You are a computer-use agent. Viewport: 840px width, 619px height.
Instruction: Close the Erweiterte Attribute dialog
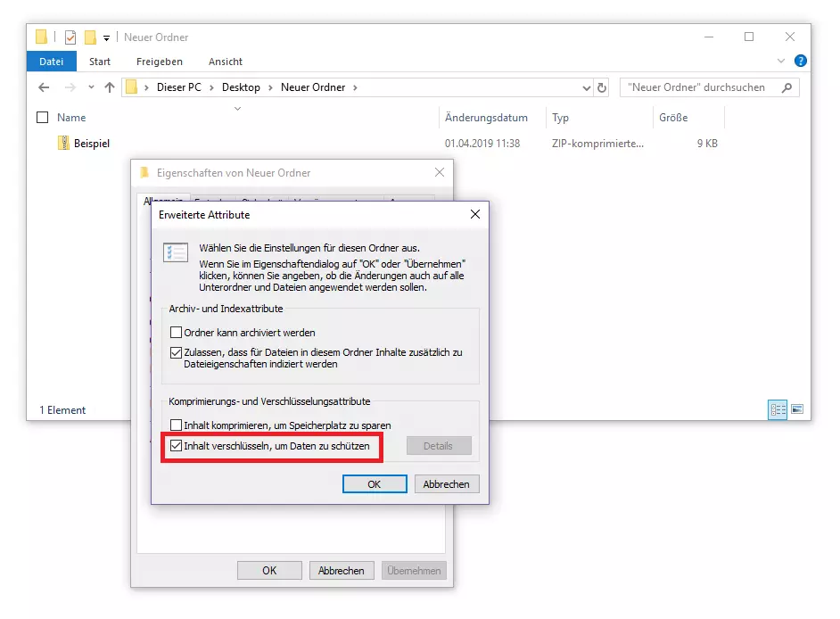click(474, 214)
